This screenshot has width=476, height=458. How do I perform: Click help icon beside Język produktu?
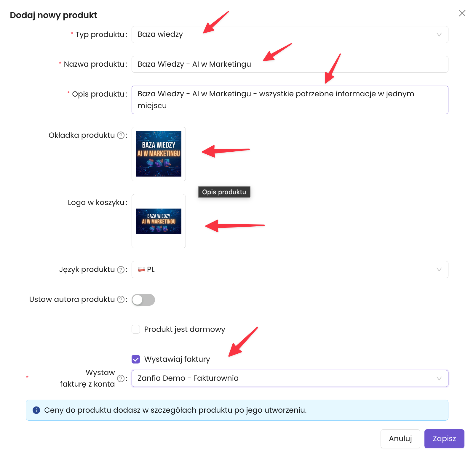click(121, 270)
